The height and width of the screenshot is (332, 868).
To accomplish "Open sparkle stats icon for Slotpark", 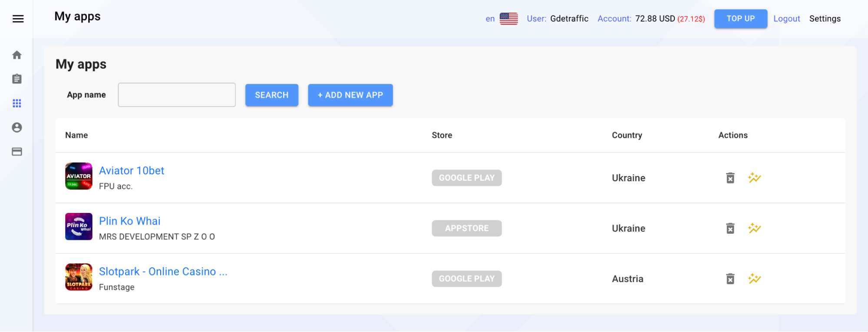I will tap(754, 279).
